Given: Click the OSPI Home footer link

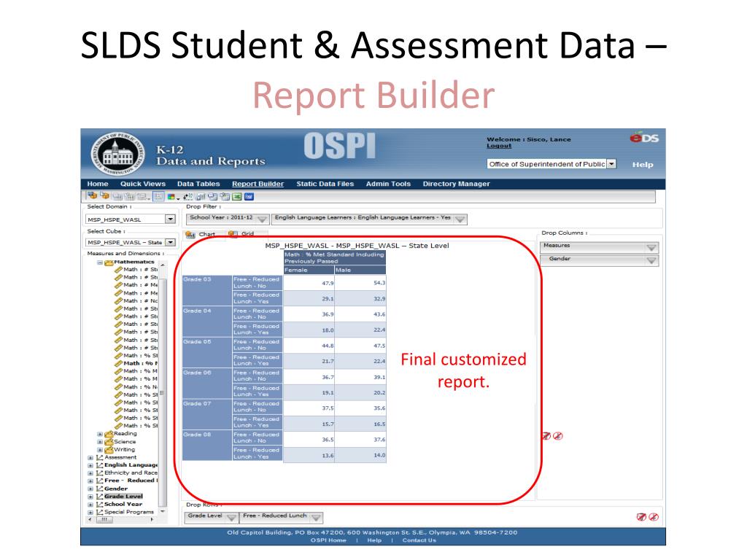Looking at the screenshot, I should click(328, 540).
